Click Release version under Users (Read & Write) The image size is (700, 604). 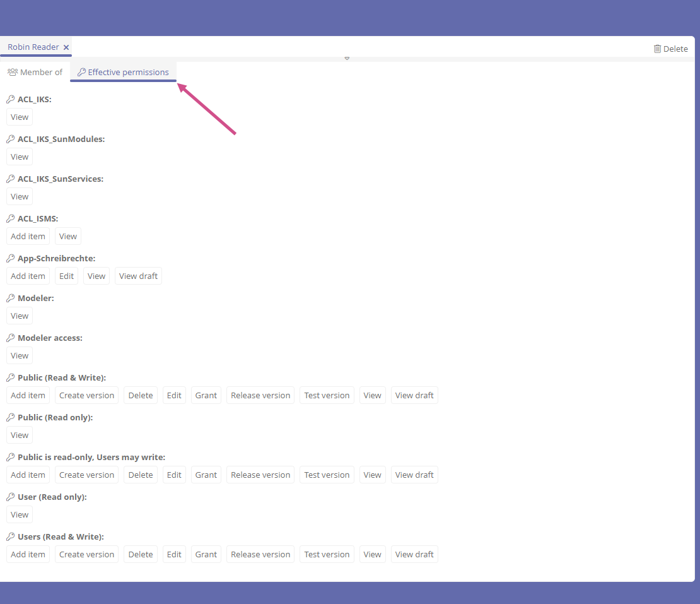click(260, 554)
